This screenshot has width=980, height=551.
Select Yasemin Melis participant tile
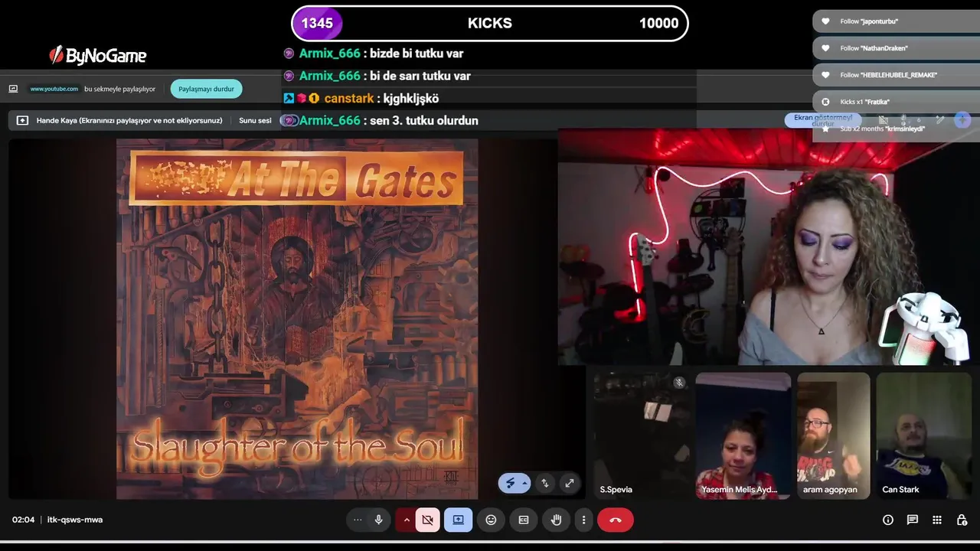pos(743,435)
